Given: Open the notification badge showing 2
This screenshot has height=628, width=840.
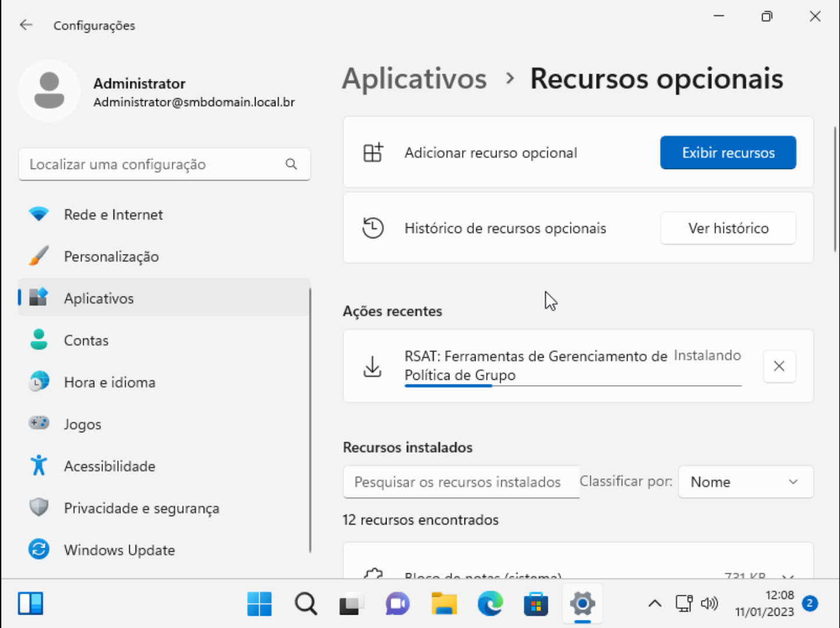Looking at the screenshot, I should [810, 604].
